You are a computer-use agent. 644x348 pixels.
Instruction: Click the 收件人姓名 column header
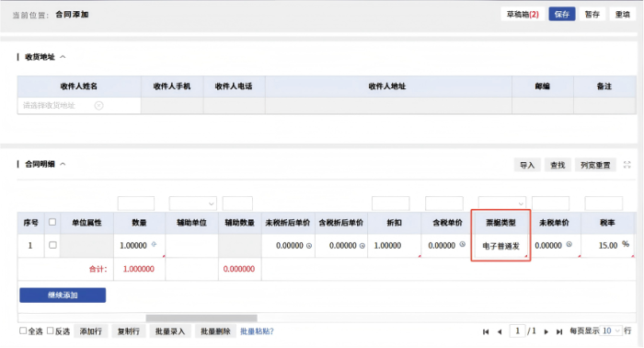tap(79, 87)
